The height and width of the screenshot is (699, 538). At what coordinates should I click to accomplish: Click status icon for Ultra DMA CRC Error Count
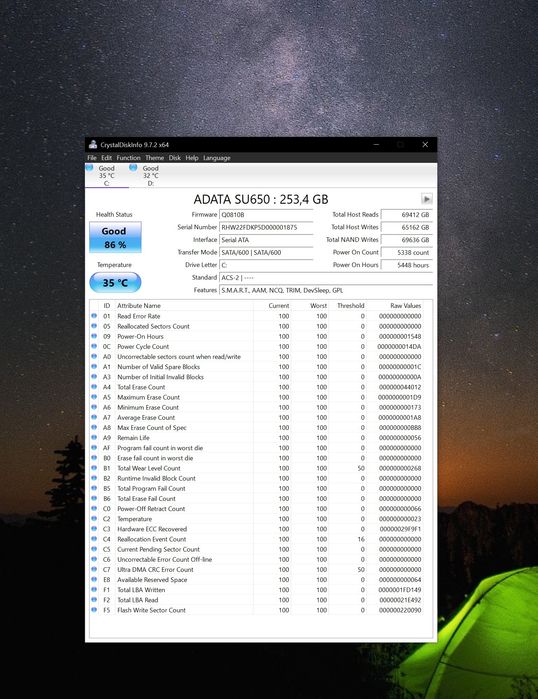94,569
